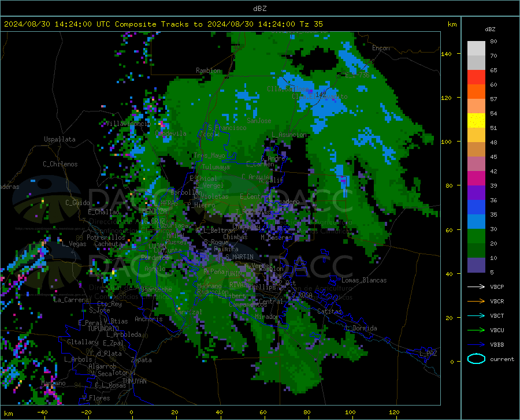The image size is (520, 420).
Task: Click the Rambion place label
Action: point(208,70)
